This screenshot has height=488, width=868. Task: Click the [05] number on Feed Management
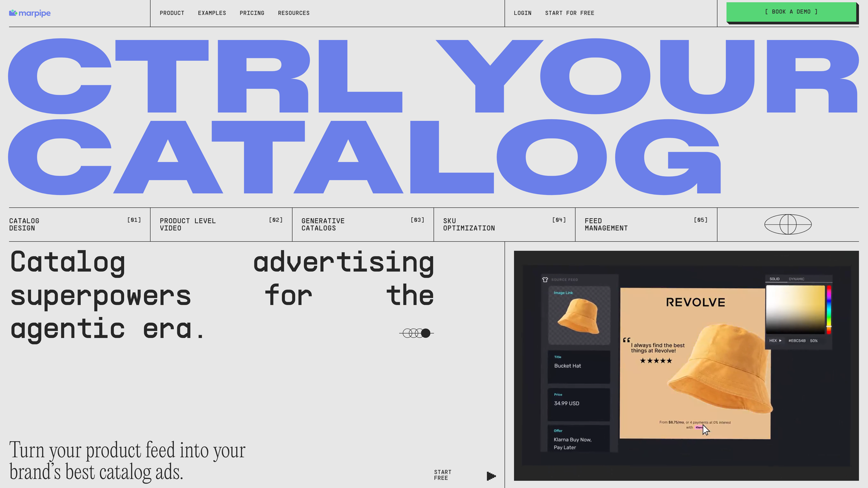click(x=701, y=220)
